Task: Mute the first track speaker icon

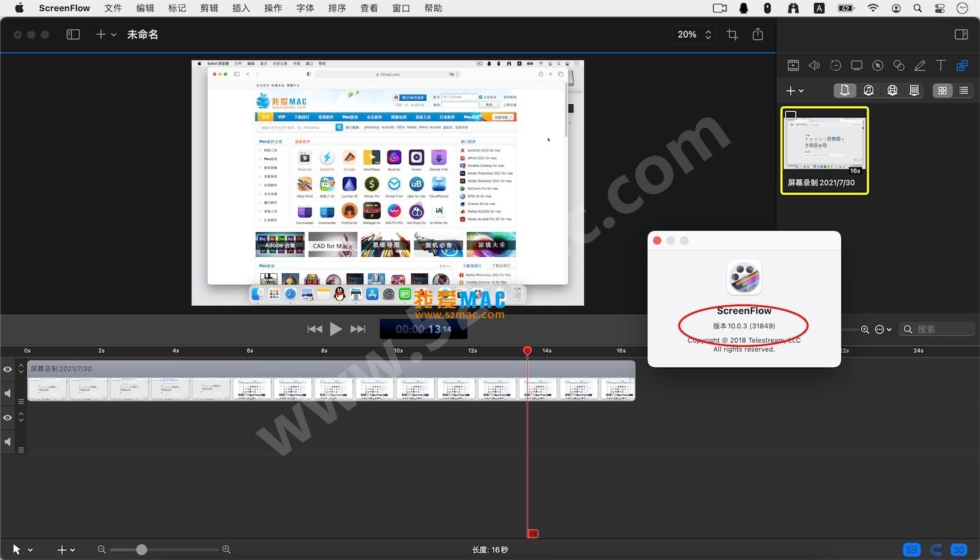Action: click(7, 393)
